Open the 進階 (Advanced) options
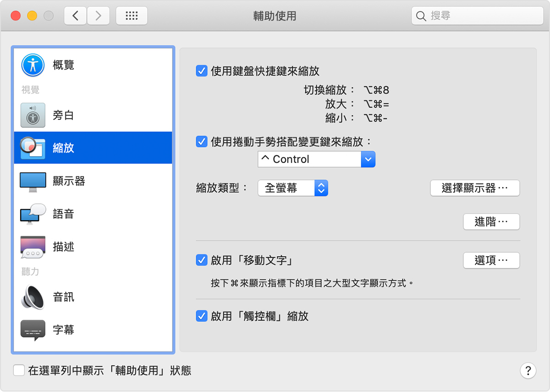The height and width of the screenshot is (392, 550). tap(491, 222)
